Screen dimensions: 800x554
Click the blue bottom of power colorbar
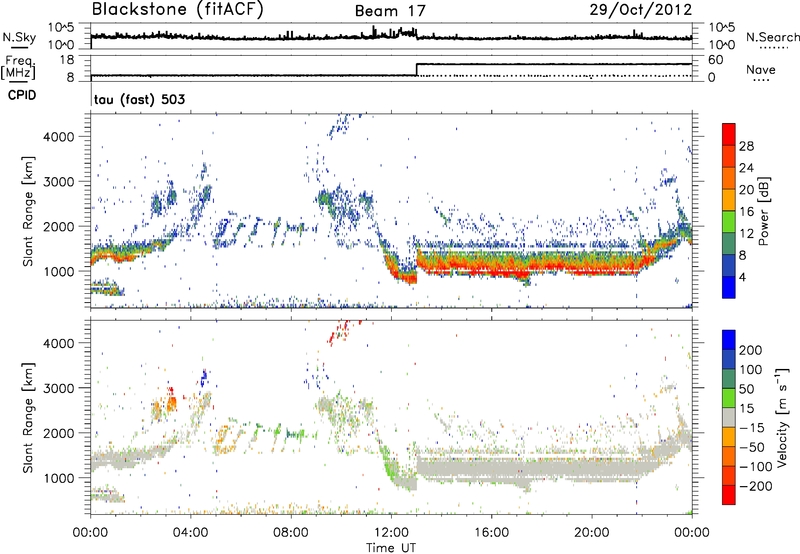click(729, 287)
